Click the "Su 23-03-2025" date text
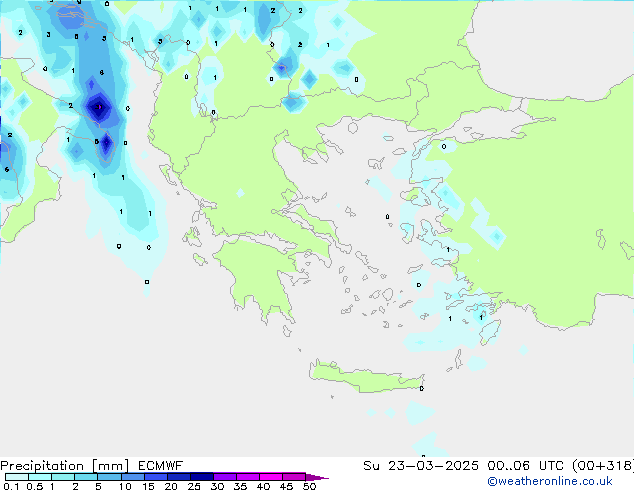The height and width of the screenshot is (490, 634). point(421,466)
